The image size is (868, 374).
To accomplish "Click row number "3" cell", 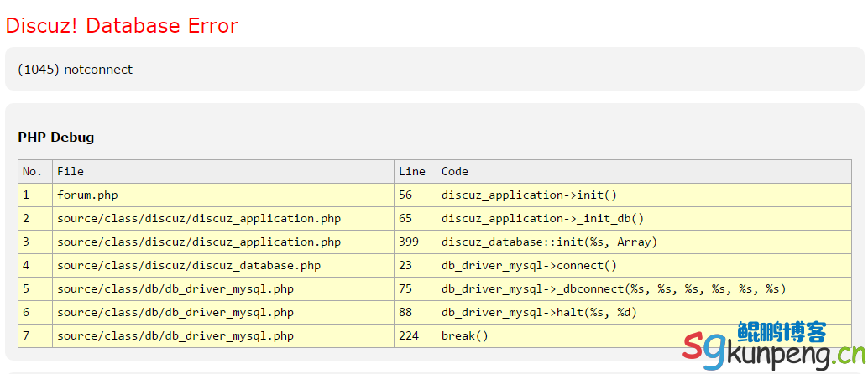I will [x=35, y=242].
